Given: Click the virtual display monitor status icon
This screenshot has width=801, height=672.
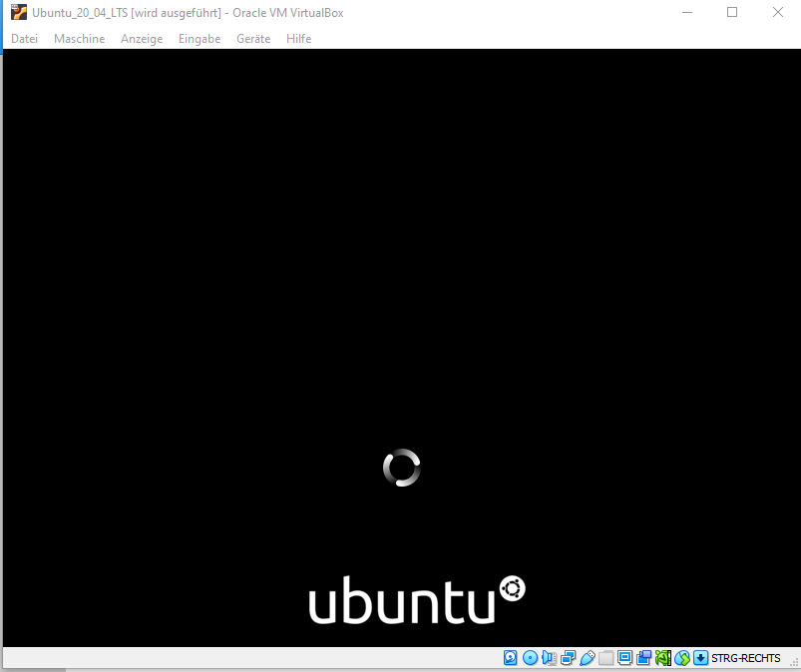Looking at the screenshot, I should coord(624,658).
